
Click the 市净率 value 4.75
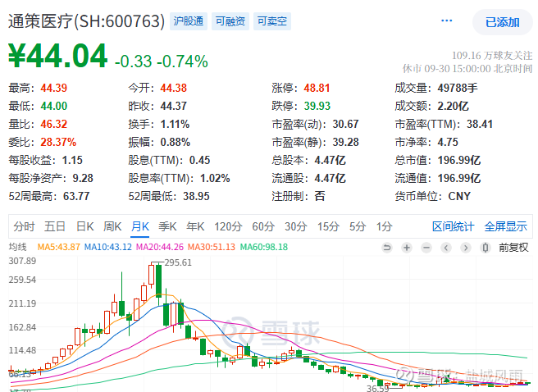pyautogui.click(x=448, y=142)
